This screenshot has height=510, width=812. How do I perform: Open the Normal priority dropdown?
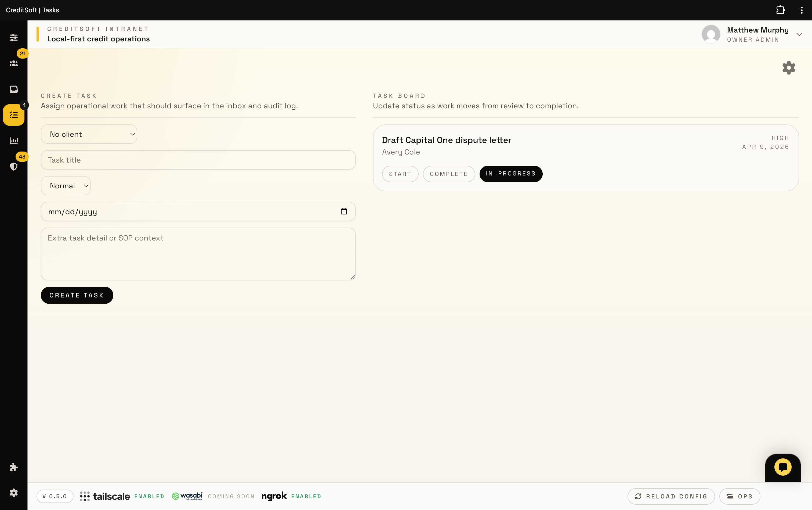(66, 186)
